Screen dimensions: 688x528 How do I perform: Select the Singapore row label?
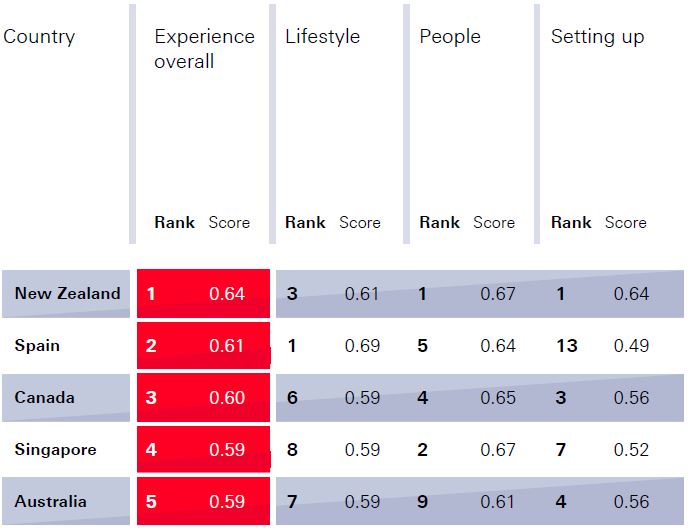(x=55, y=449)
